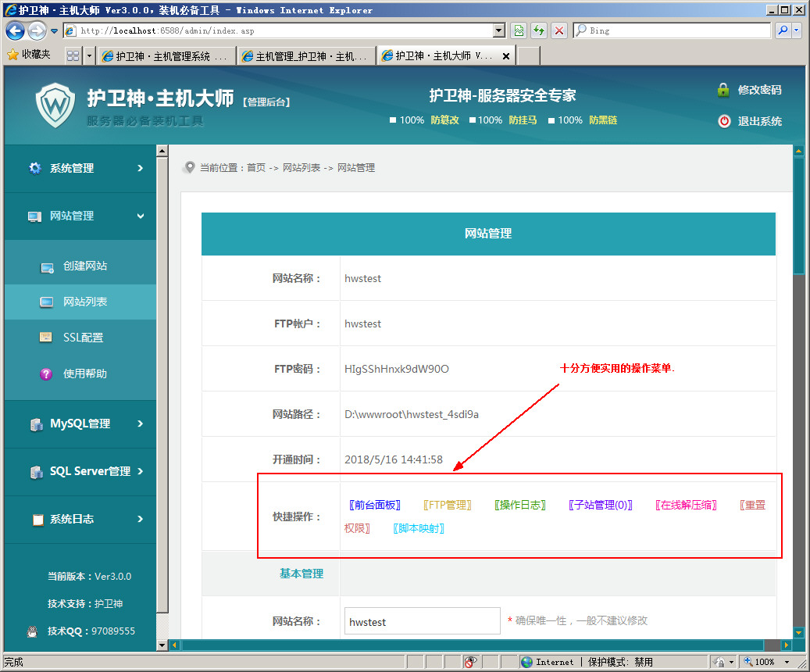Click the sidebar scrollbar up arrow
The image size is (810, 672).
[x=162, y=151]
